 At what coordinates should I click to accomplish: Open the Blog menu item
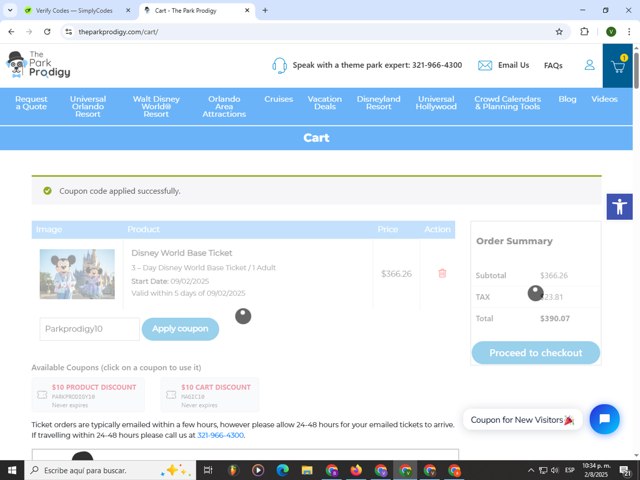[x=567, y=99]
